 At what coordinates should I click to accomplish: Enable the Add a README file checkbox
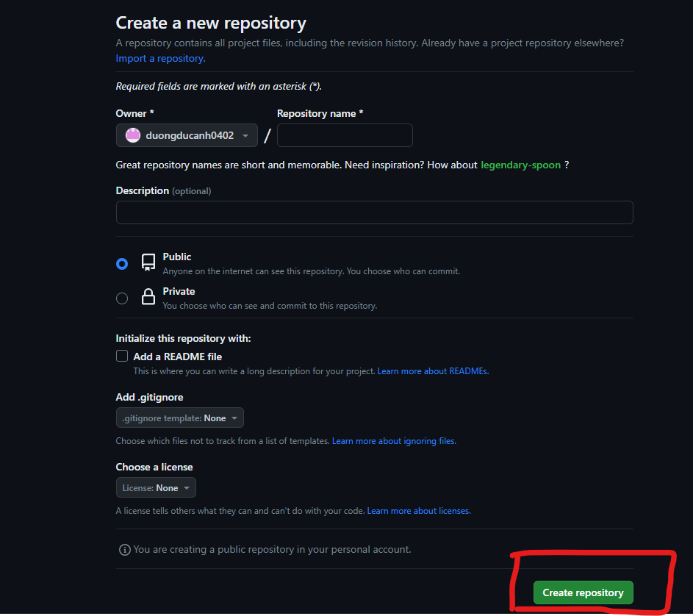tap(122, 357)
